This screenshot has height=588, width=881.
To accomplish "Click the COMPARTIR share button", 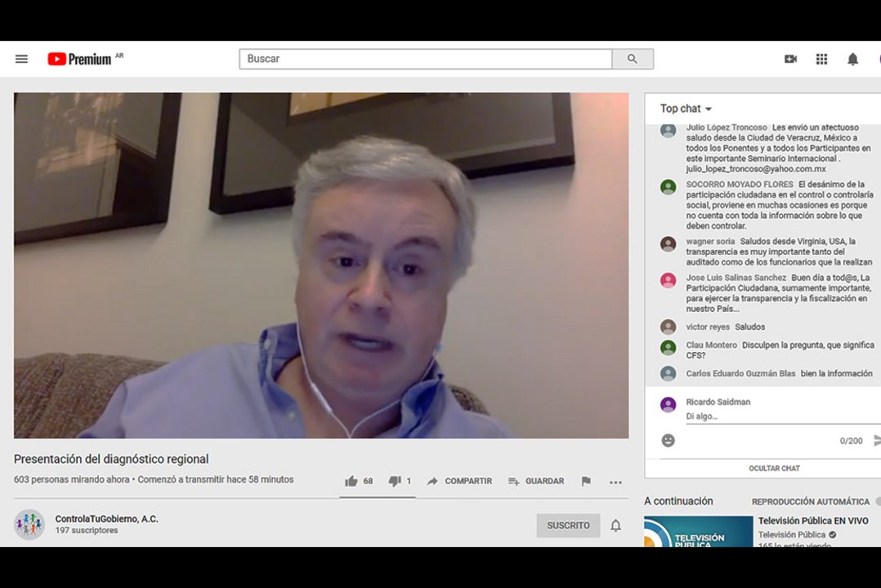I will pos(459,481).
